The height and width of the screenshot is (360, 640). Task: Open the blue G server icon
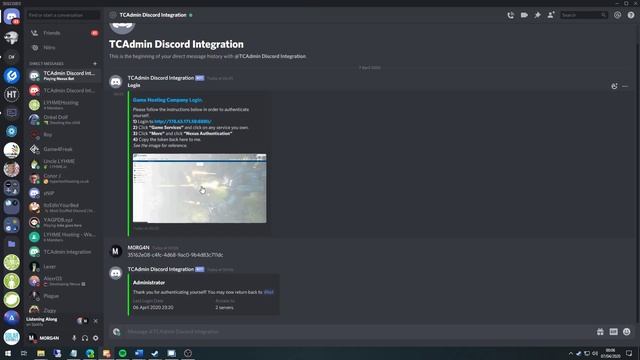(x=11, y=76)
